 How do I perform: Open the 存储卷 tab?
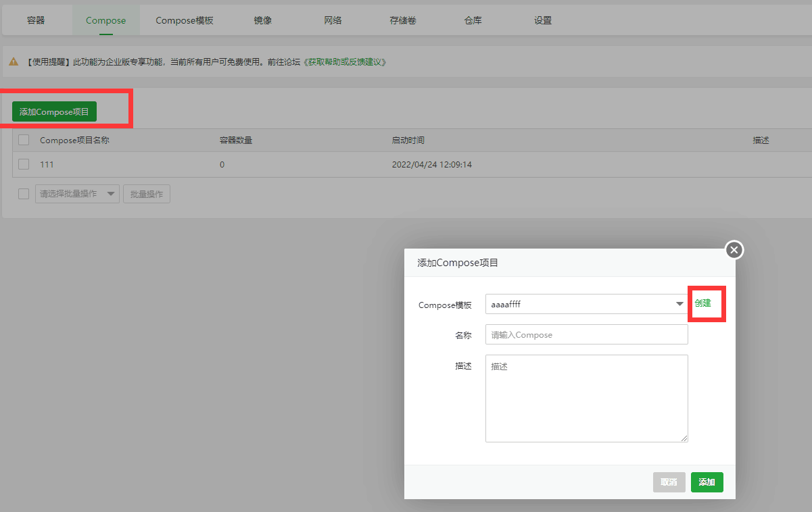[x=403, y=20]
